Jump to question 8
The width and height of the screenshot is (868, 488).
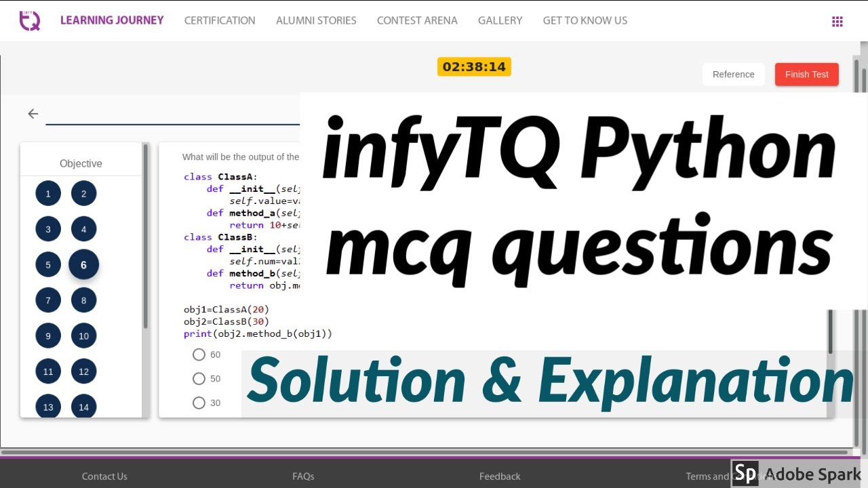(x=84, y=300)
